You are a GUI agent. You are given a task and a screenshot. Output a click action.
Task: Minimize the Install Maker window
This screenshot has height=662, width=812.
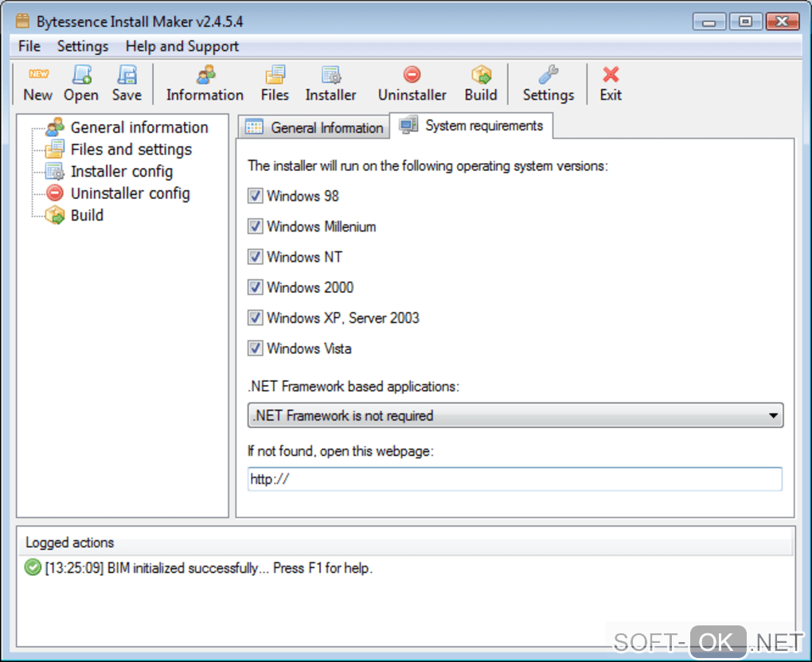pos(709,21)
